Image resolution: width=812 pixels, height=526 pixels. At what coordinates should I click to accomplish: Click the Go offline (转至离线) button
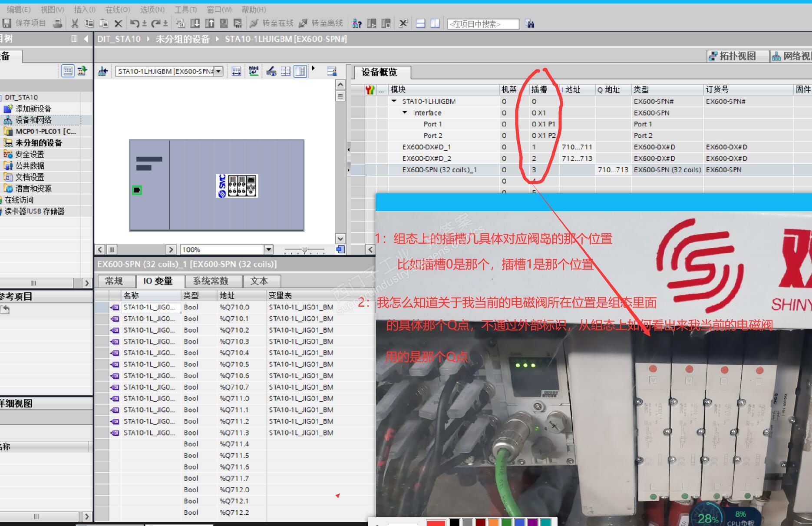(321, 23)
